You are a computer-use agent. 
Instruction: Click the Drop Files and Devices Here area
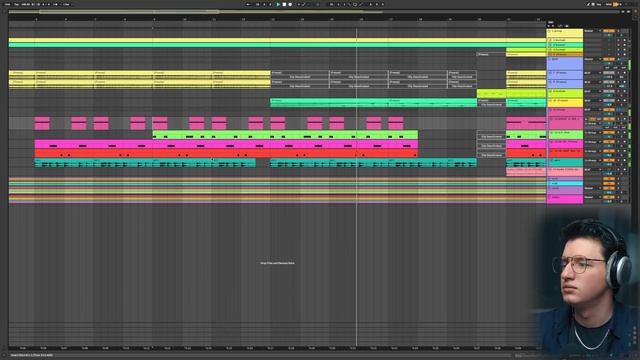point(277,263)
